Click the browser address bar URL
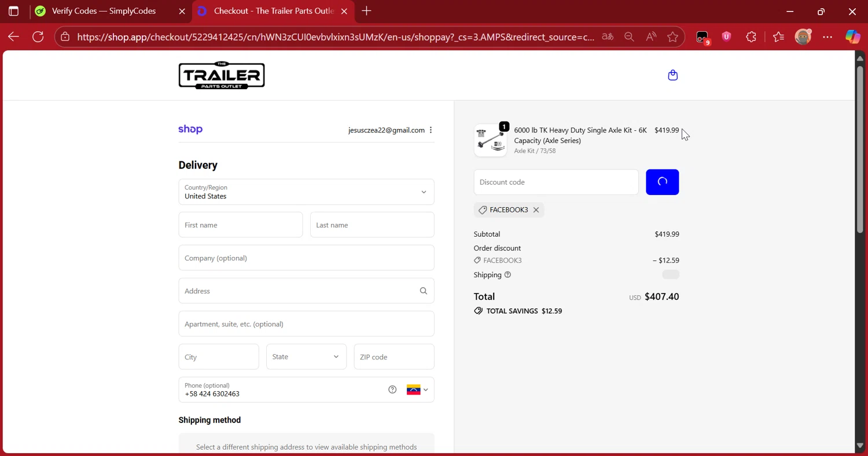The width and height of the screenshot is (868, 456). [336, 37]
